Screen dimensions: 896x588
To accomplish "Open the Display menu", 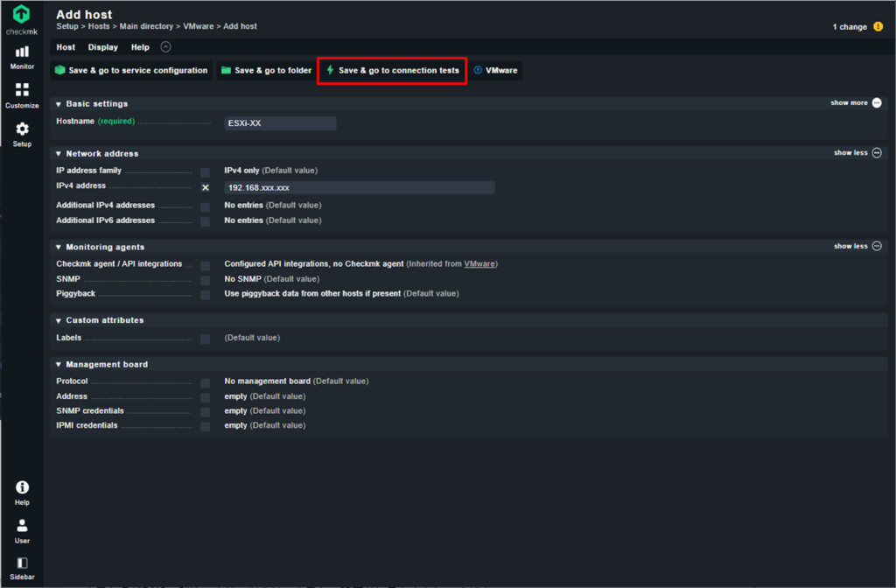I will [103, 47].
